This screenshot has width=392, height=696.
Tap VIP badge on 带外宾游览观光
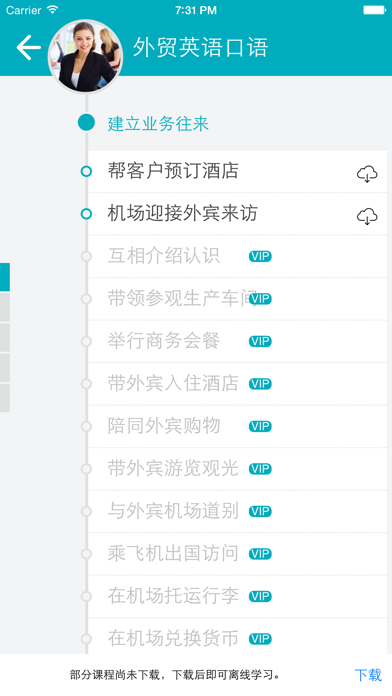[x=260, y=469]
